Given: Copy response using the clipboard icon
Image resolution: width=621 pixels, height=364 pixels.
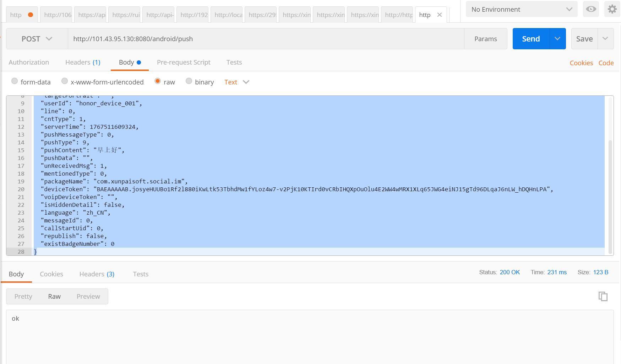Looking at the screenshot, I should (x=603, y=296).
